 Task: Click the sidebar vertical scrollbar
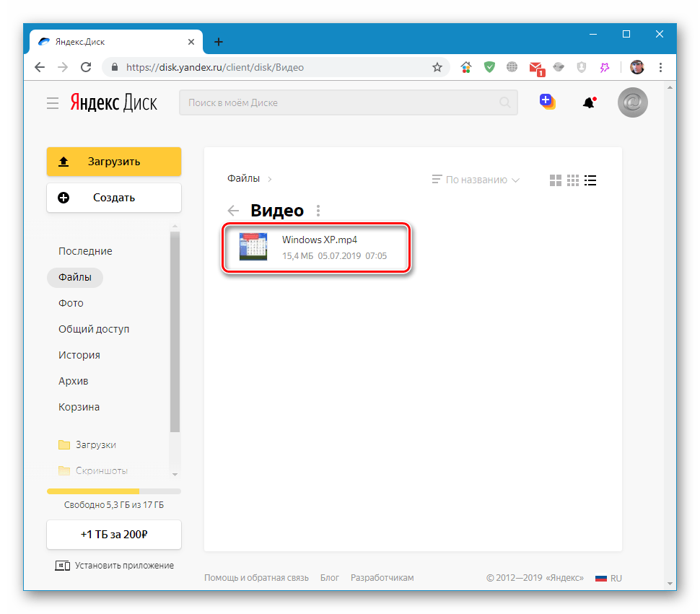pyautogui.click(x=175, y=332)
